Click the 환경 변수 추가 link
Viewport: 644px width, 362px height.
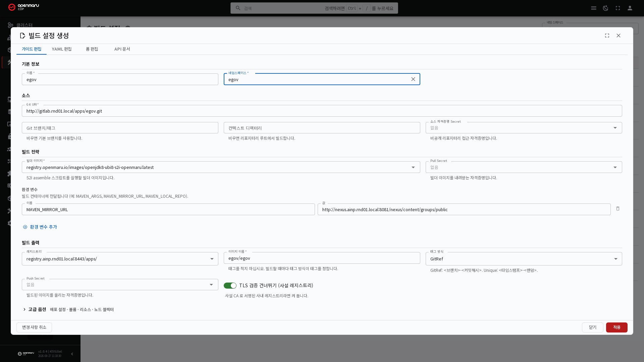coord(40,227)
